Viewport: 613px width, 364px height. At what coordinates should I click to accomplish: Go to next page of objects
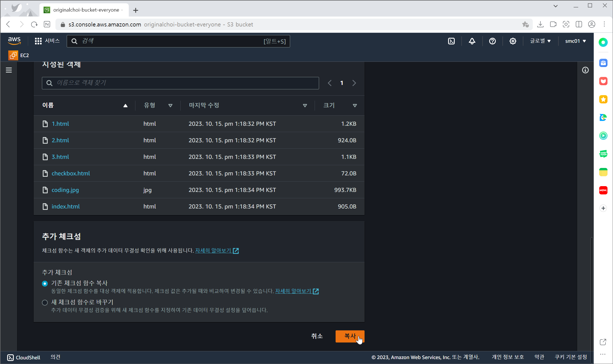click(x=354, y=83)
